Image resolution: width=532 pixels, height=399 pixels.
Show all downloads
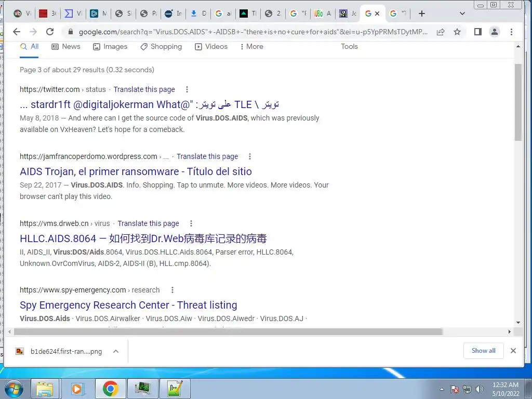(483, 351)
